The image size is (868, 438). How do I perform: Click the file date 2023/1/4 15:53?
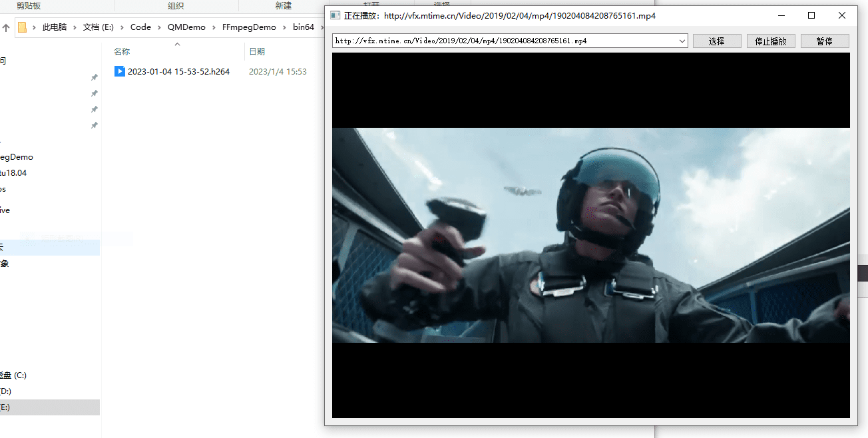click(278, 71)
